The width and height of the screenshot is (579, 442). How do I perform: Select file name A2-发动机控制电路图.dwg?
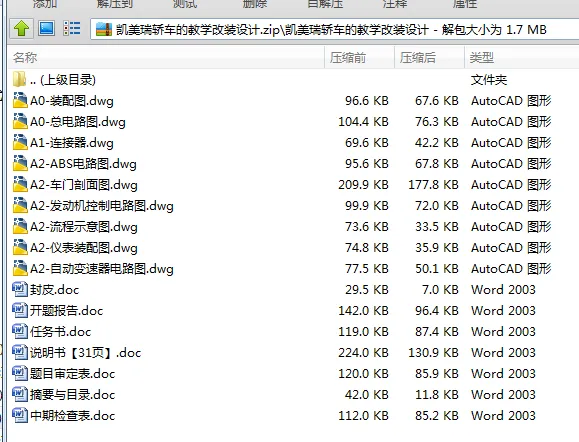[102, 206]
